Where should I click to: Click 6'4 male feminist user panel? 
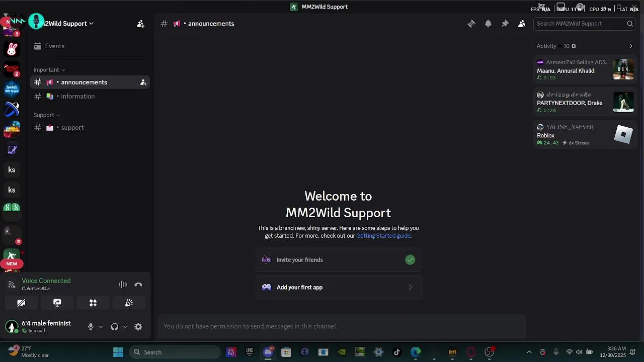(41, 327)
